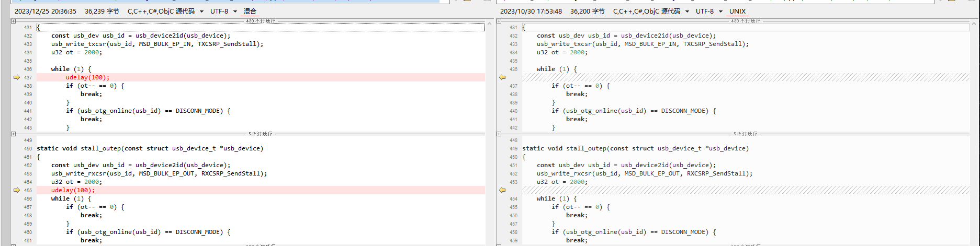Click the right file size 36,200 字节
The width and height of the screenshot is (980, 246).
(587, 11)
